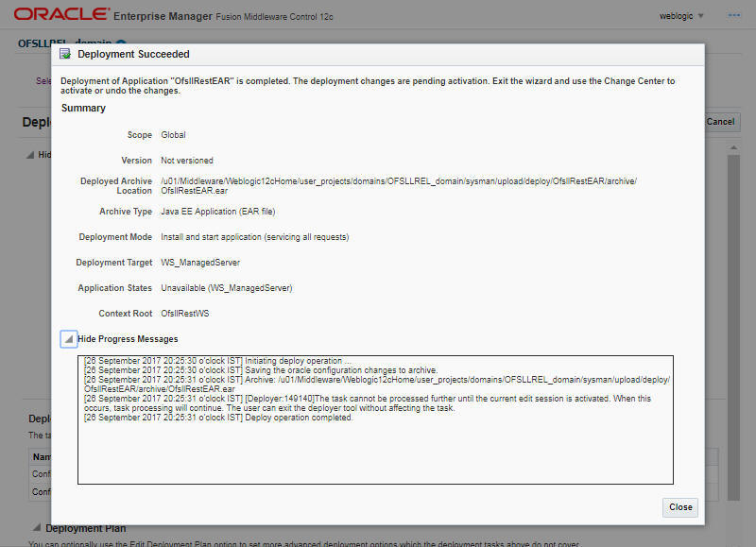The height and width of the screenshot is (547, 756).
Task: Click the scroll up arrow in background page
Action: point(733,147)
